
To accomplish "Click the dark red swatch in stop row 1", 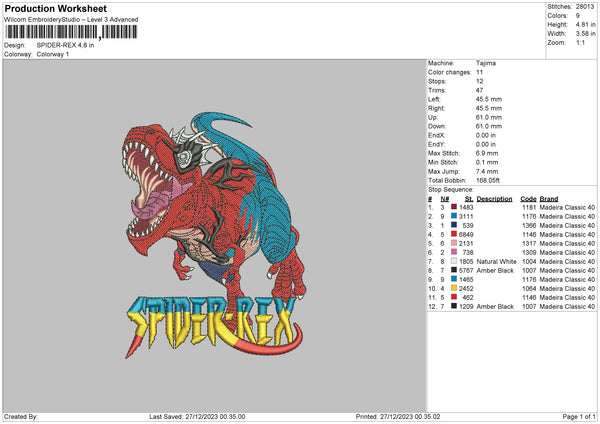I will click(x=454, y=207).
